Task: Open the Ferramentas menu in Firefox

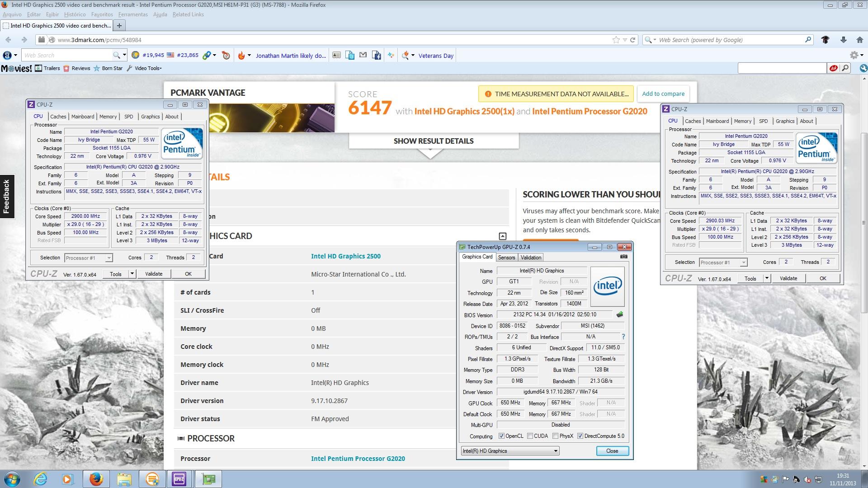Action: click(x=133, y=14)
